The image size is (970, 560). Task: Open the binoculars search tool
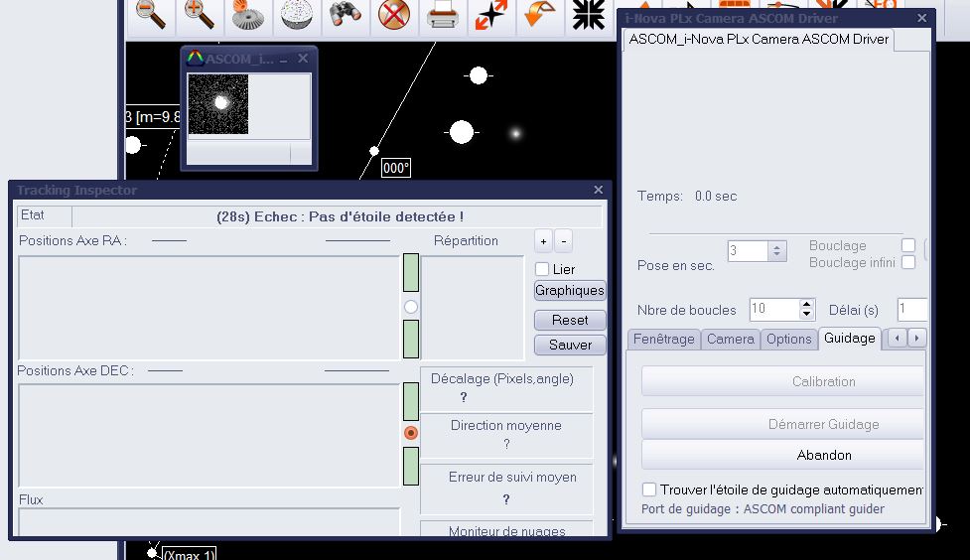point(346,15)
